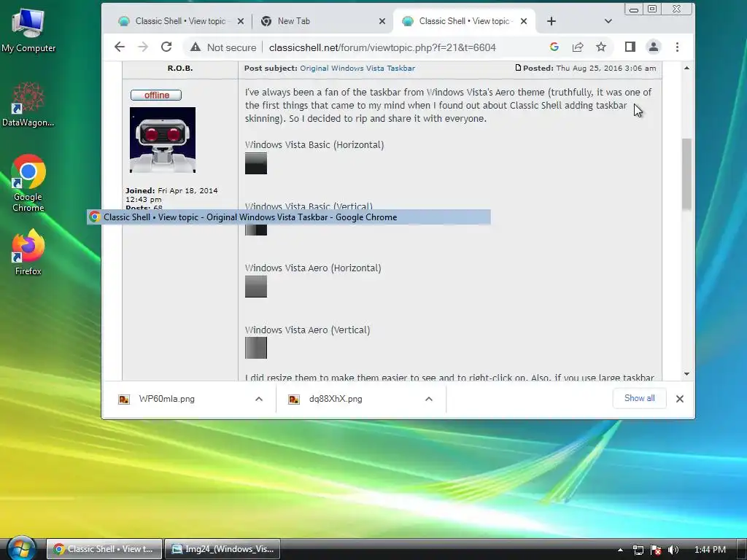Switch to the New Tab tab
Image resolution: width=747 pixels, height=560 pixels.
tap(293, 21)
